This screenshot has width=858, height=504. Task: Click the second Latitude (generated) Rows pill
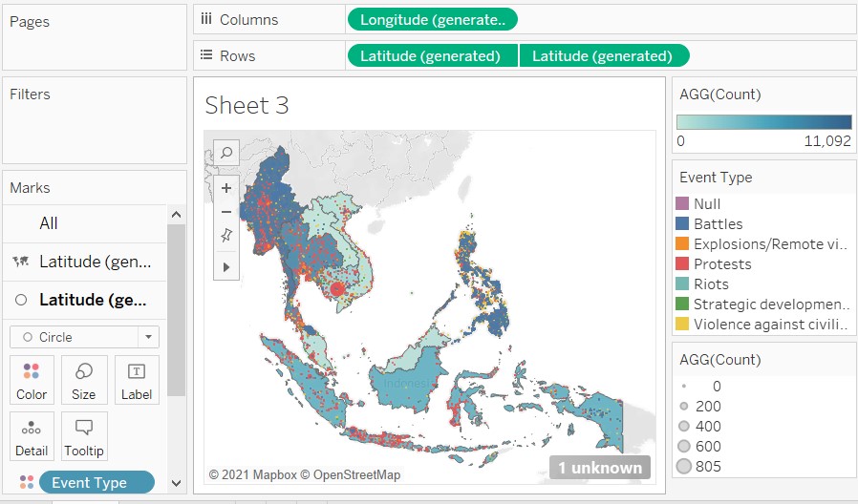coord(603,56)
